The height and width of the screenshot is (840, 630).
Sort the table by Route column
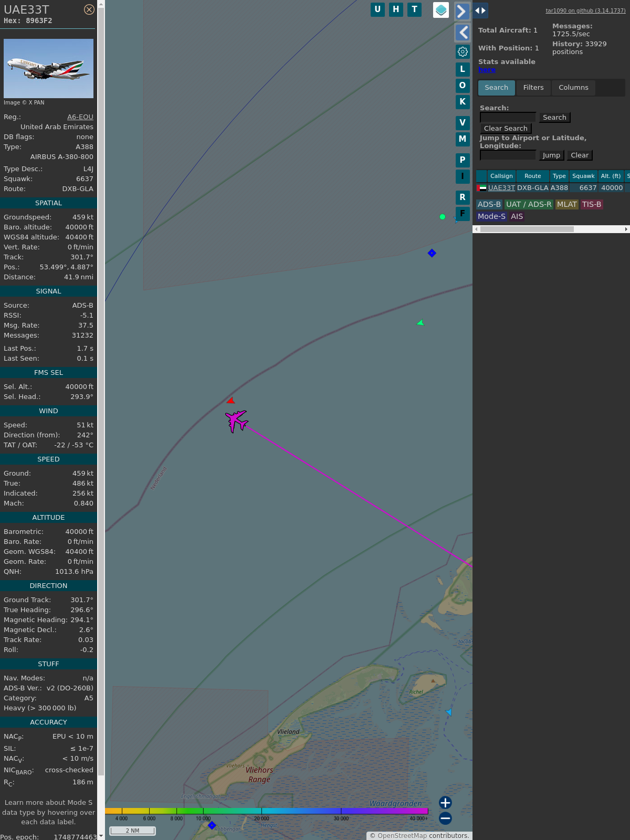click(532, 176)
